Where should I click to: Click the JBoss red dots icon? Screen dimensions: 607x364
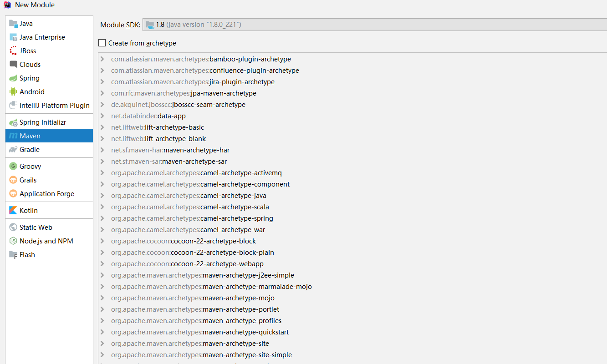pos(13,51)
